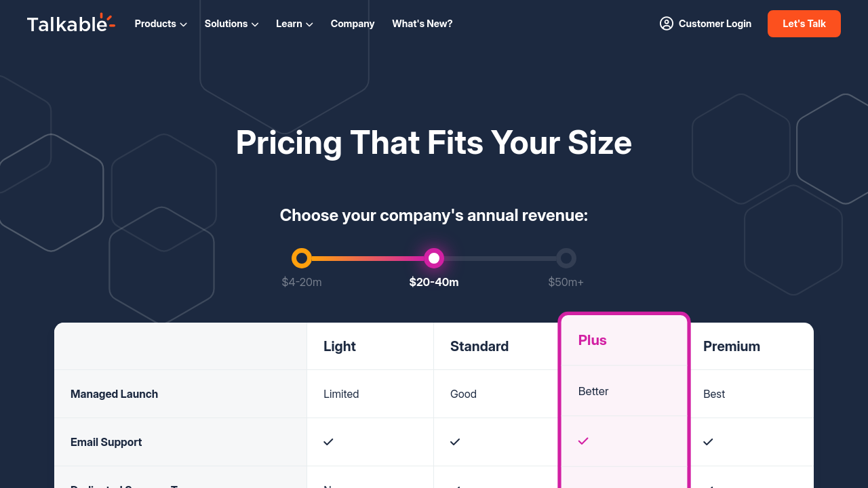Expand the Products dropdown menu
The image size is (868, 488).
[161, 24]
